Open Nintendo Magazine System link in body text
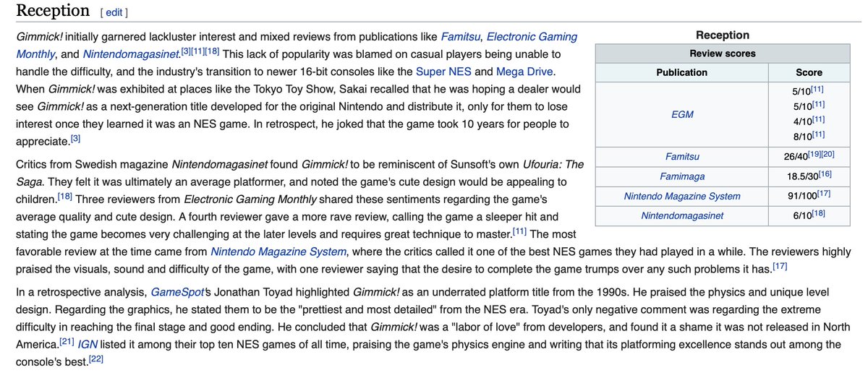The image size is (868, 391). pos(278,252)
